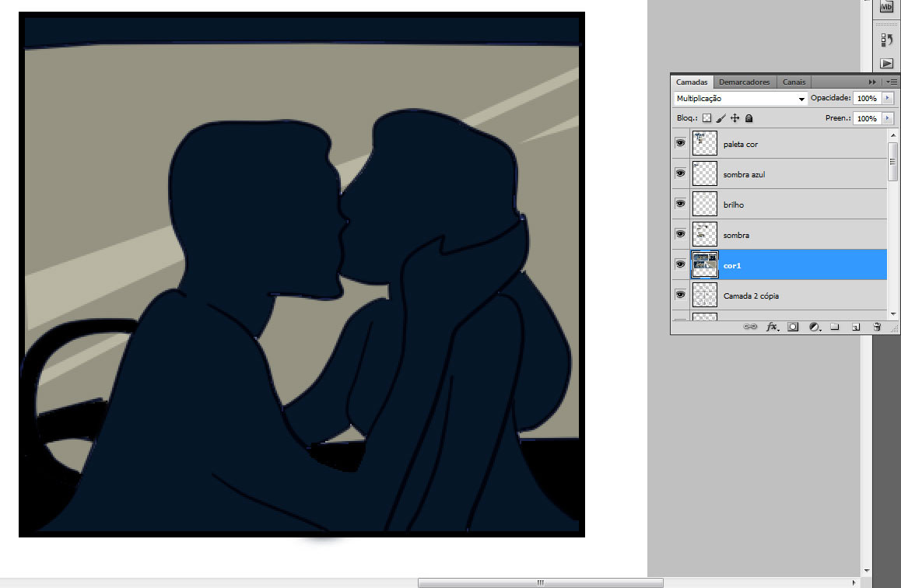Open the Actions panel play icon
This screenshot has height=588, width=901.
(x=886, y=63)
